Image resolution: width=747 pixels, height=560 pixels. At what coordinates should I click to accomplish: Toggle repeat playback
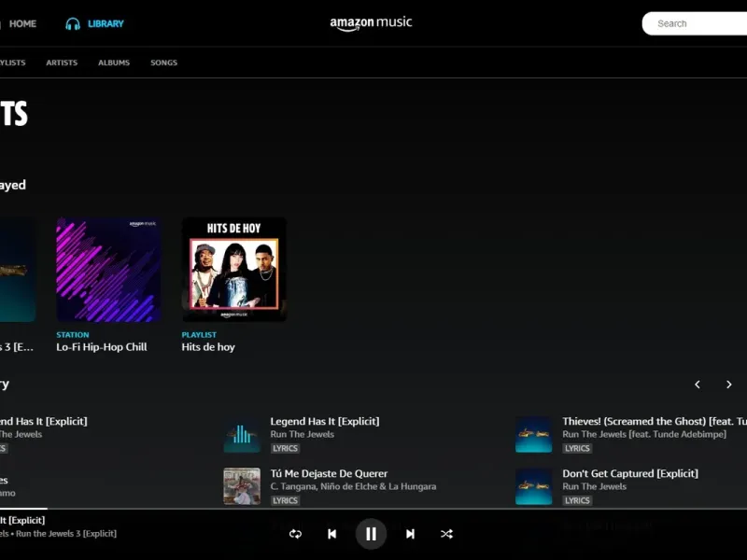(295, 534)
